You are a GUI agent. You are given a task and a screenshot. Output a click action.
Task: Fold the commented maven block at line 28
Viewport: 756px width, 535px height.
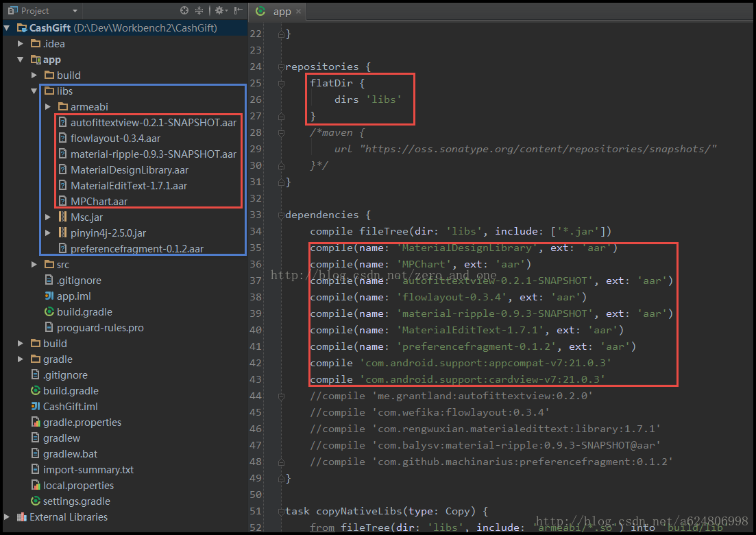281,132
